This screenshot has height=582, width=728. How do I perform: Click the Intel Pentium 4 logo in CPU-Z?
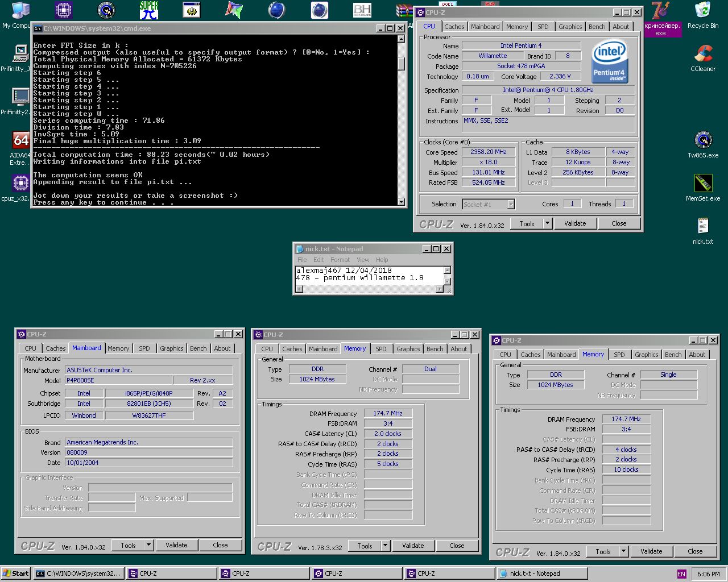610,60
